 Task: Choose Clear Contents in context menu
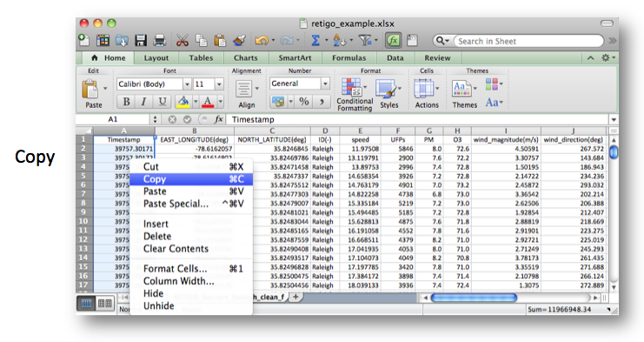pyautogui.click(x=191, y=249)
